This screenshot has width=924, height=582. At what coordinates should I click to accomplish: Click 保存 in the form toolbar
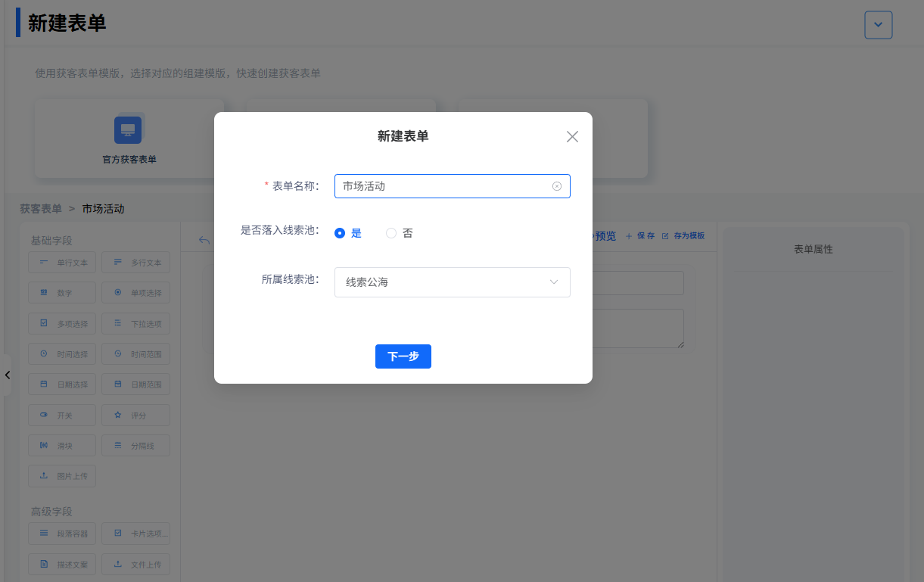pyautogui.click(x=640, y=236)
